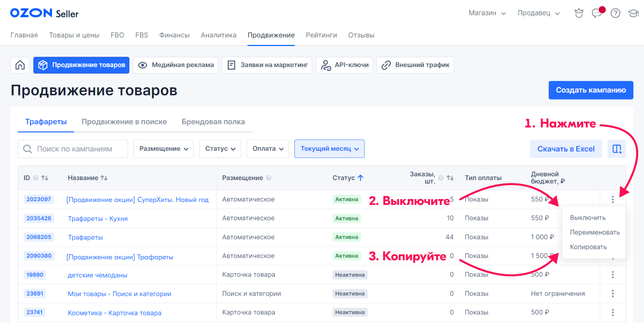
Task: Open детские чемоданы campaign link
Action: point(98,275)
